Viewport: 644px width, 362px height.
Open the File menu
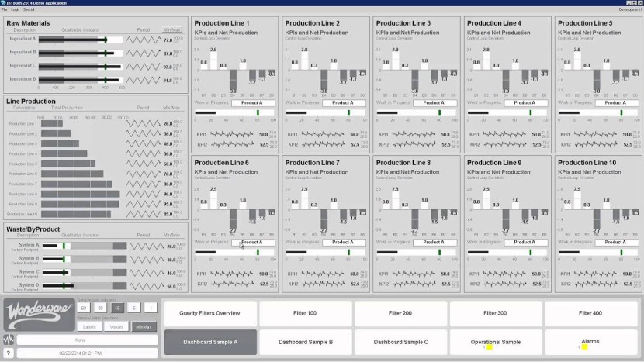(x=4, y=9)
